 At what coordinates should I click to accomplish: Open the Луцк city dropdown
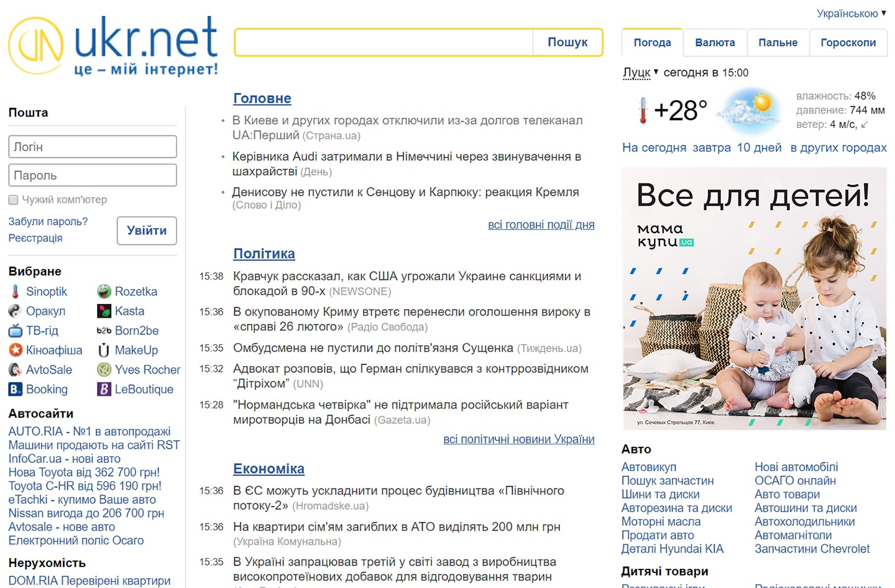click(641, 73)
